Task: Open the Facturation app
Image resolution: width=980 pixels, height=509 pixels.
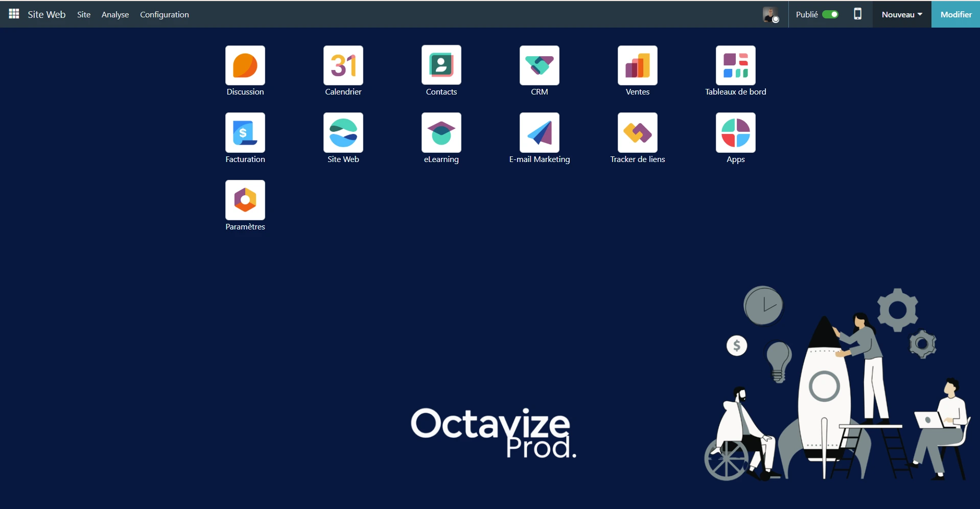Action: point(245,133)
